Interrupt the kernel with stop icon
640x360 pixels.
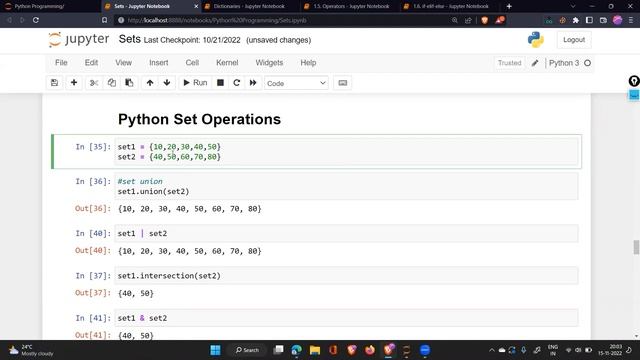[x=220, y=83]
